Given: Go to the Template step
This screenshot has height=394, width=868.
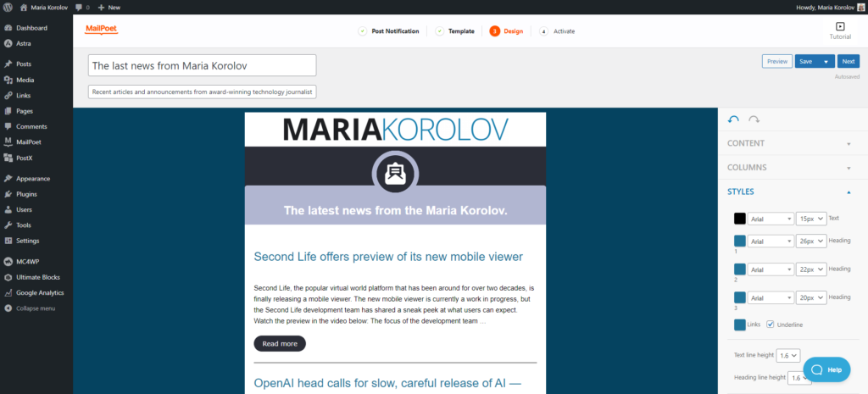Looking at the screenshot, I should point(455,31).
